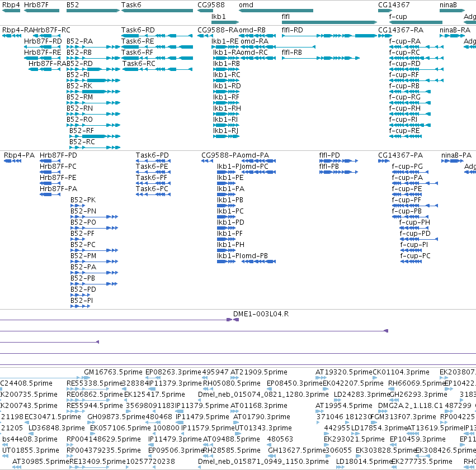Select protein CG9588-PA
Image resolution: width=476 pixels, height=470 pixels.
point(207,161)
